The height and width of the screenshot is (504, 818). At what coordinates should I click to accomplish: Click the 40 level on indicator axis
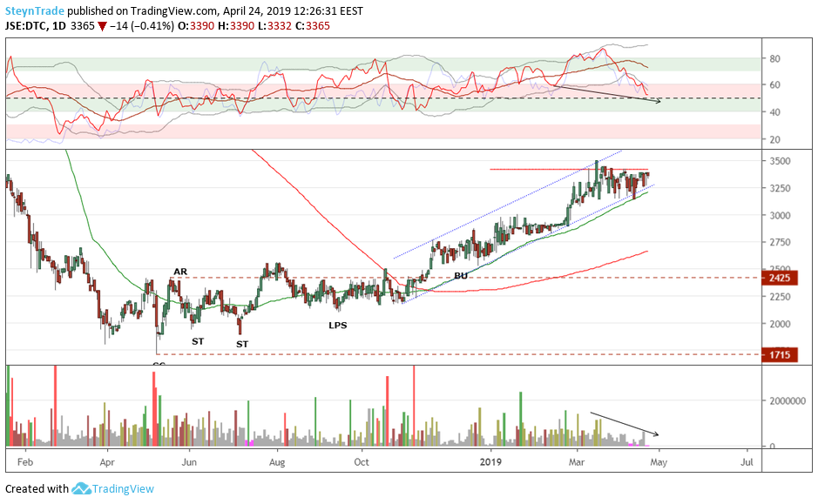[774, 112]
